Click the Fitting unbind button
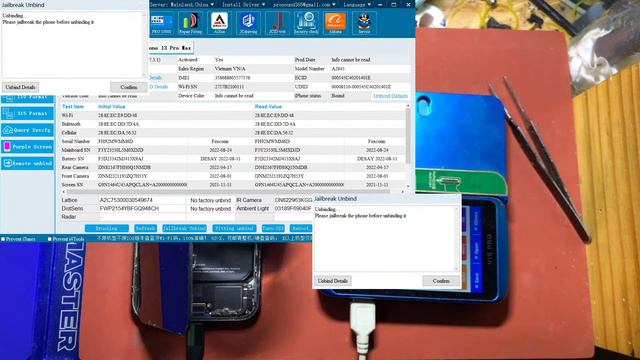Image resolution: width=640 pixels, height=360 pixels. click(x=234, y=228)
